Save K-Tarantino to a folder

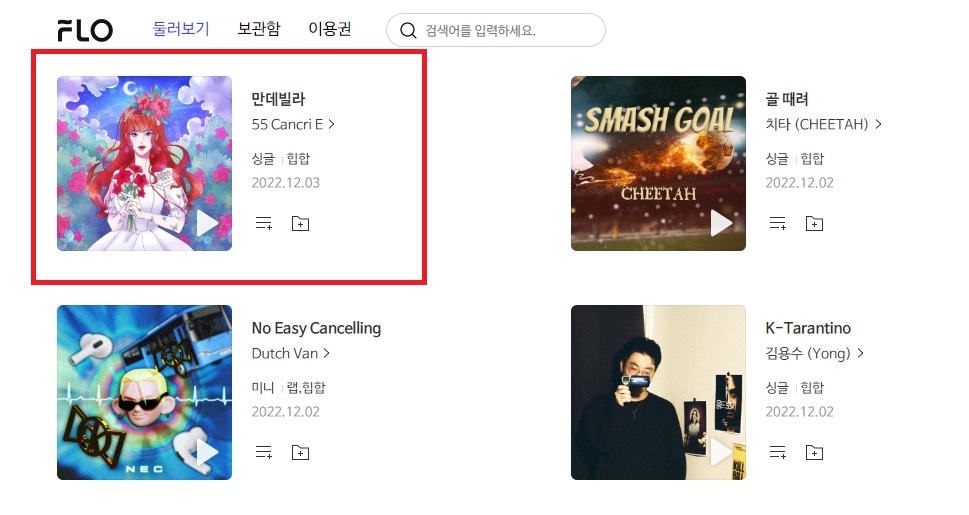tap(815, 453)
